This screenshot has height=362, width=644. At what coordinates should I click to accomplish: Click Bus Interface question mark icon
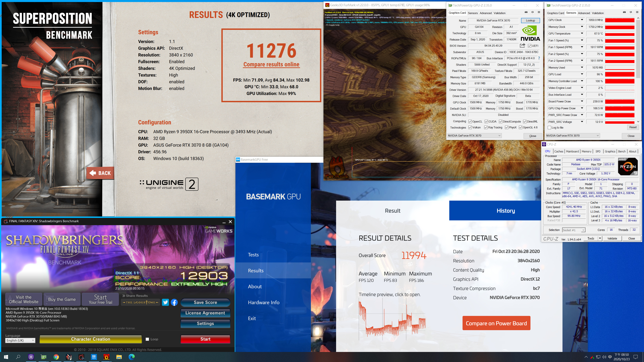coord(539,58)
